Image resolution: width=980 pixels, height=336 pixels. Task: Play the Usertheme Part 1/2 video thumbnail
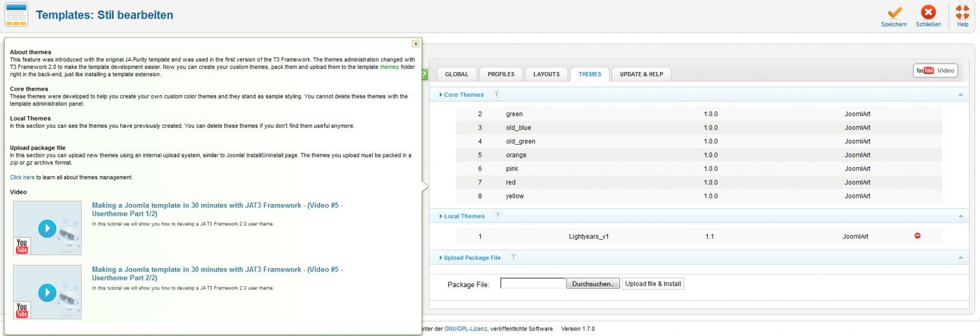(x=47, y=228)
